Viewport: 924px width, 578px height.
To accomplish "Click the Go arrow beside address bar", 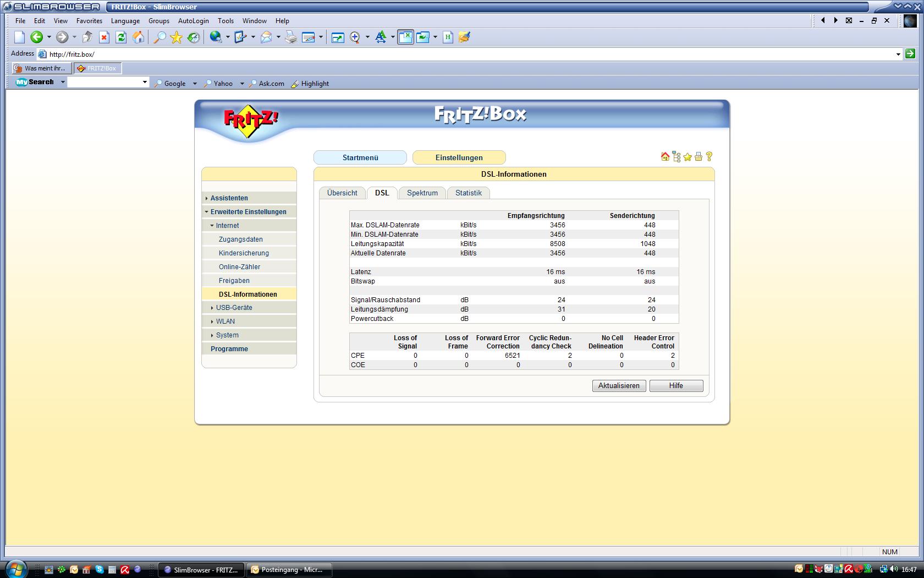I will click(x=910, y=53).
